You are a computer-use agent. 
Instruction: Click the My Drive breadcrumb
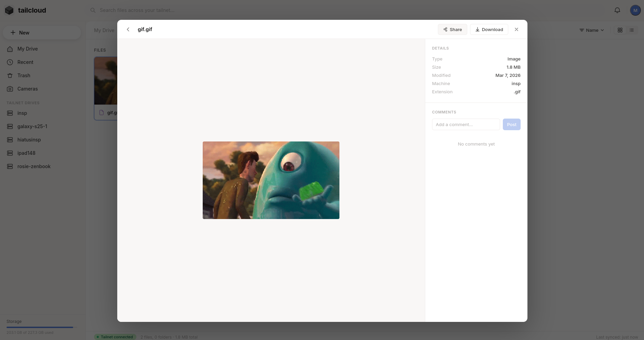[104, 30]
